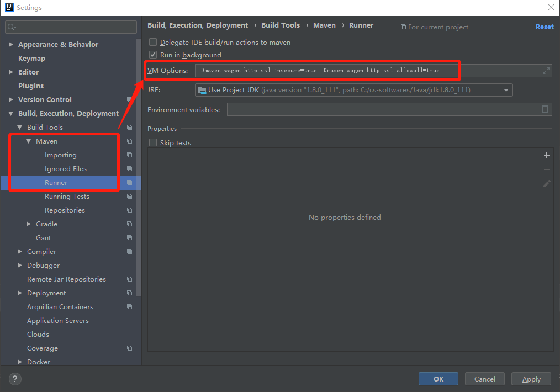Open Maven Repositories settings page
560x392 pixels.
[65, 210]
